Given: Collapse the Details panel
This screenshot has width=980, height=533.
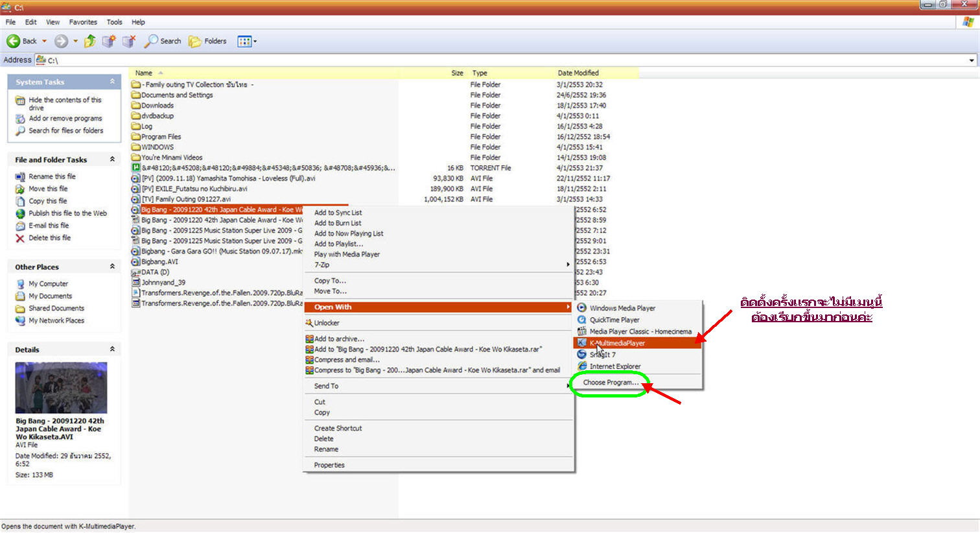Looking at the screenshot, I should [x=112, y=349].
